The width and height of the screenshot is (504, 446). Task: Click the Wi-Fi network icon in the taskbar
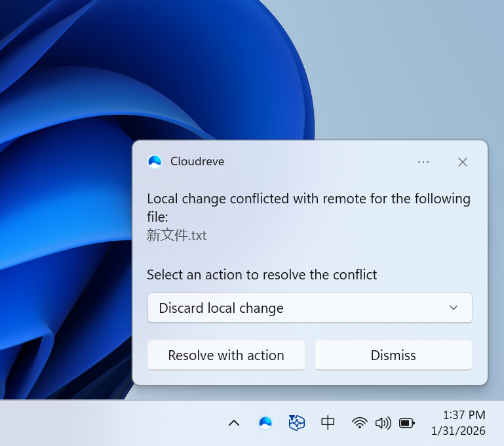point(359,423)
